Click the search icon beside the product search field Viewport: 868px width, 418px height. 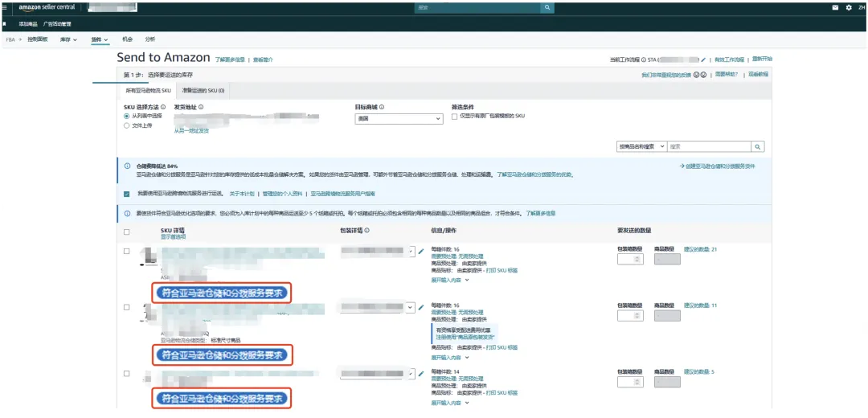[x=757, y=147]
